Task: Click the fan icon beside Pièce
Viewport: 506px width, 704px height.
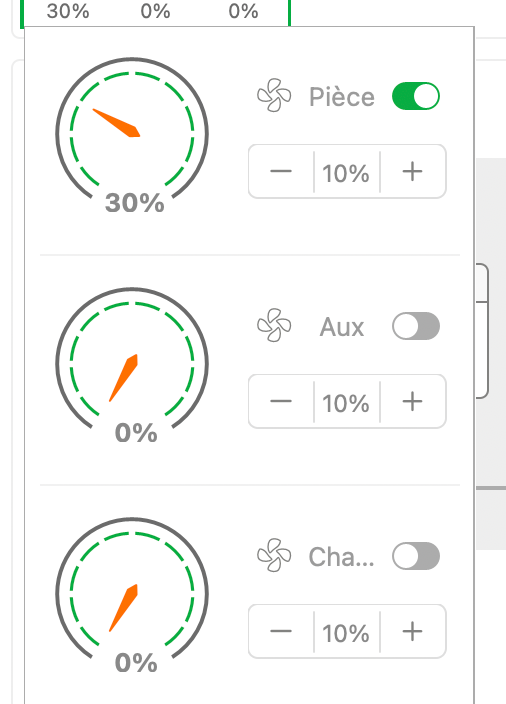Action: click(x=274, y=95)
